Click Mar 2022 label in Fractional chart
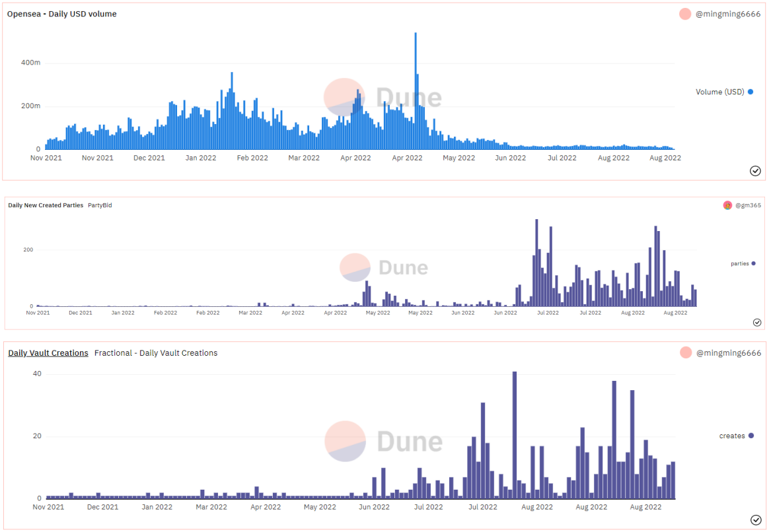This screenshot has height=532, width=769. (x=211, y=507)
